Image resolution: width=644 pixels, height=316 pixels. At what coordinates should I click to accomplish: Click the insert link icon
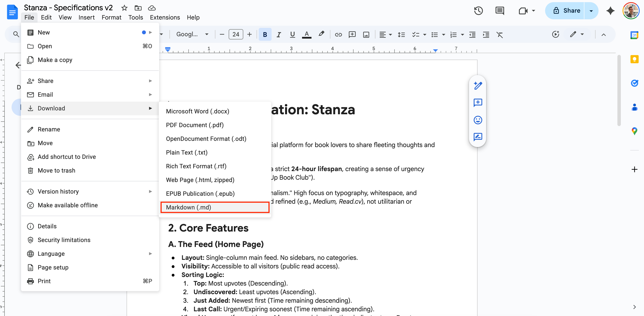(x=338, y=35)
